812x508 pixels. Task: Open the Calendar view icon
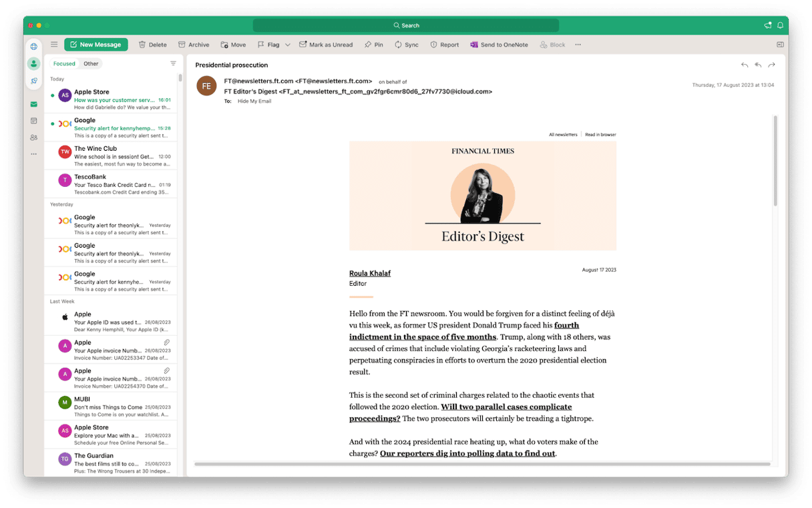(33, 121)
